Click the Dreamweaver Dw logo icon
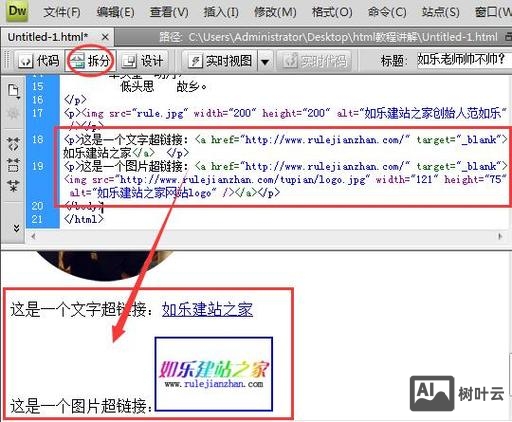512x422 pixels. tap(17, 11)
